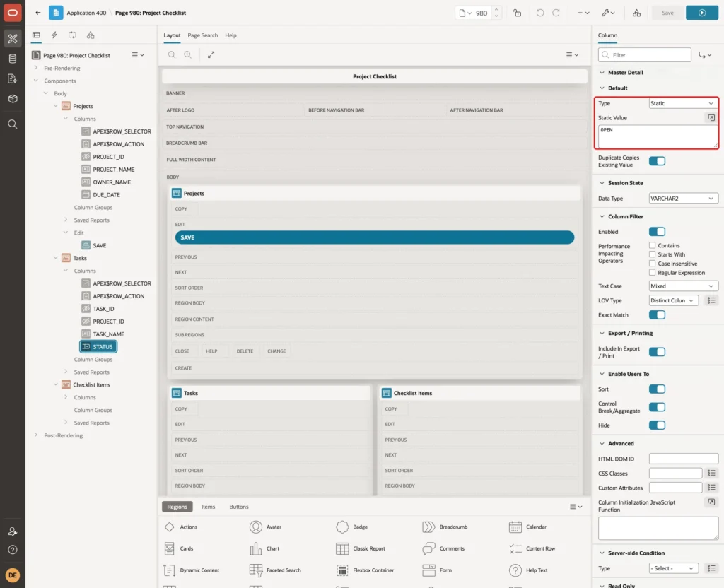Click the green Save and Run Page button
The width and height of the screenshot is (724, 588).
coord(702,13)
